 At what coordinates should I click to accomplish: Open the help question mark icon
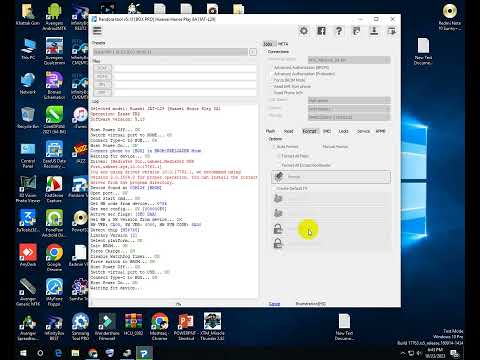tap(339, 31)
